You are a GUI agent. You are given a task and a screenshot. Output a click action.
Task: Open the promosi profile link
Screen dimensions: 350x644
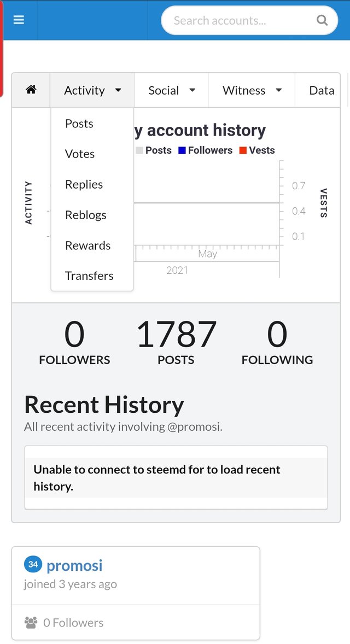(x=74, y=565)
